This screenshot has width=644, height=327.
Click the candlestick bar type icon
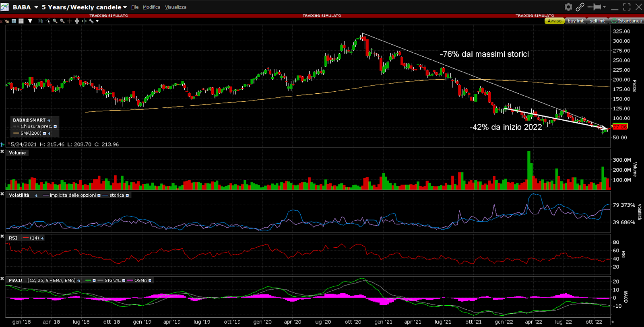tap(41, 21)
